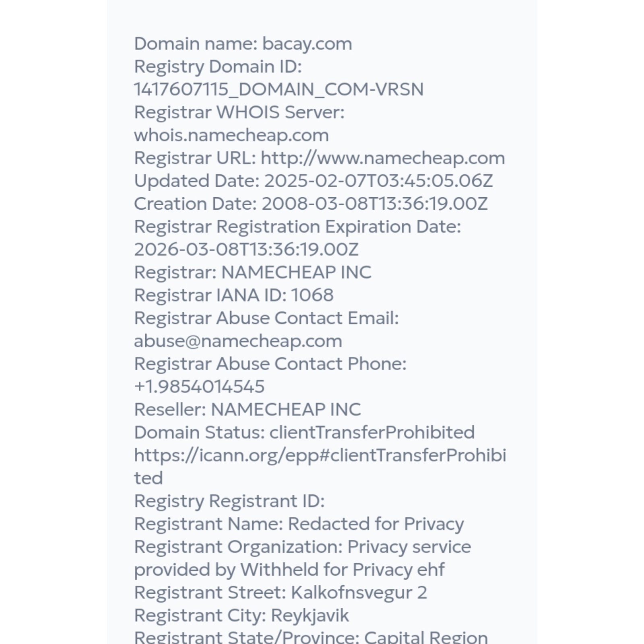644x644 pixels.
Task: Click the 1417607115_DOMAIN_COM-VRSN registry ID
Action: [279, 89]
